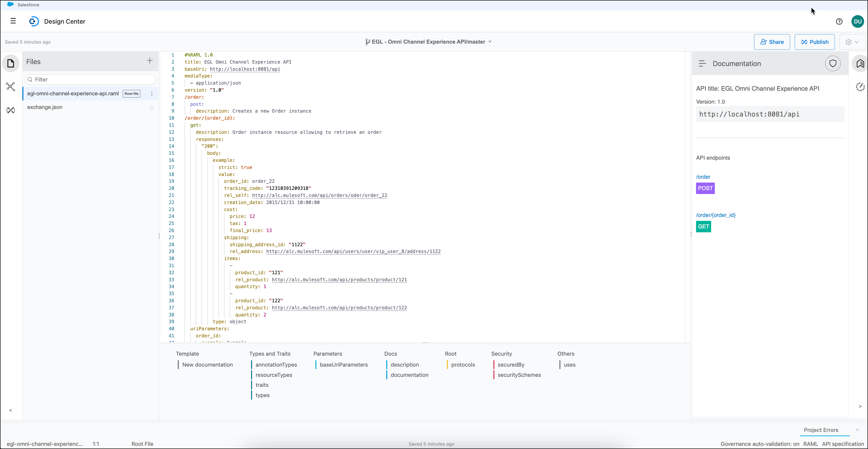Insert types shelf item

(x=263, y=395)
